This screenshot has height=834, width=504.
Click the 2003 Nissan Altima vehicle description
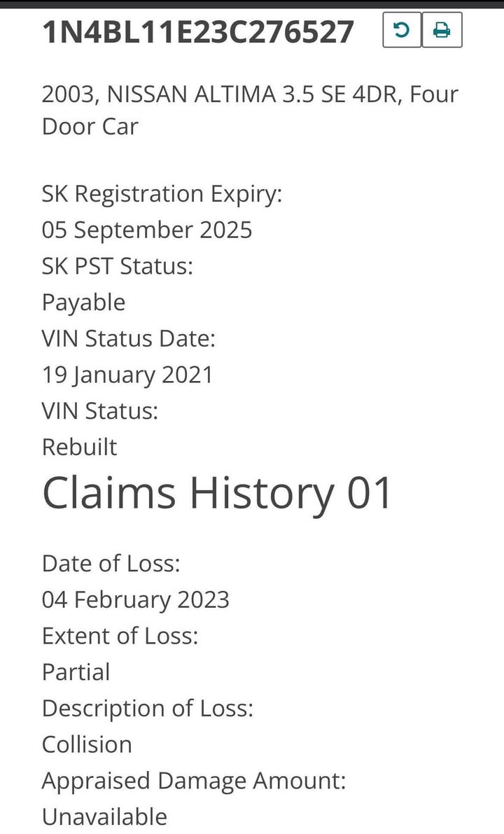coord(250,110)
